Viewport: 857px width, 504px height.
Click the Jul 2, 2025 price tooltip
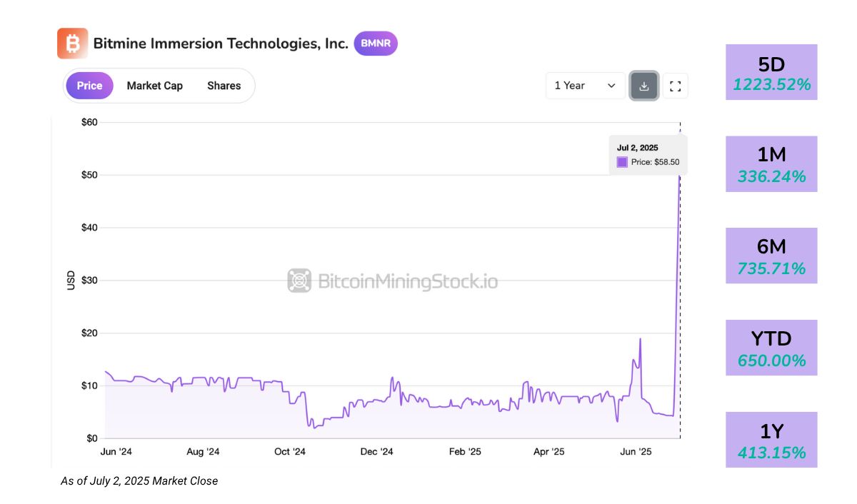[x=648, y=154]
